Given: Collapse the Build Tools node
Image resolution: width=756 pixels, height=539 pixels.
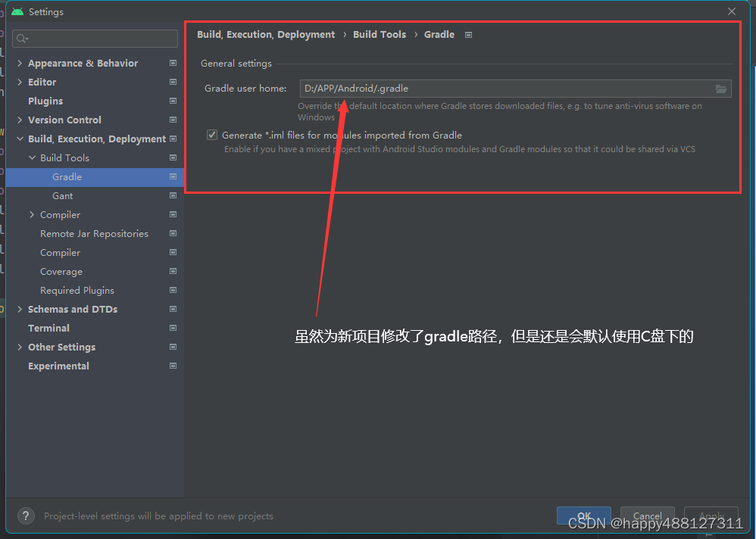Looking at the screenshot, I should click(x=32, y=157).
